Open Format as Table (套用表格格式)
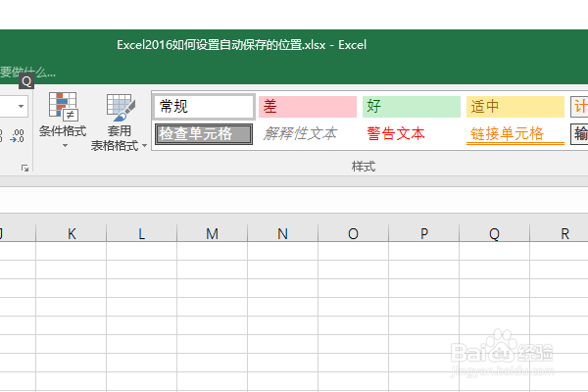Image resolution: width=588 pixels, height=392 pixels. click(x=119, y=122)
